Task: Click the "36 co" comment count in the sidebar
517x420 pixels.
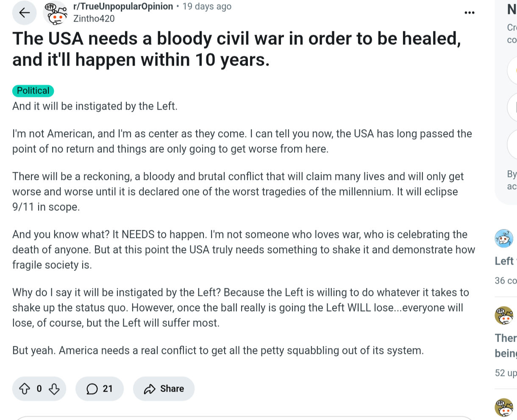Action: [x=506, y=281]
